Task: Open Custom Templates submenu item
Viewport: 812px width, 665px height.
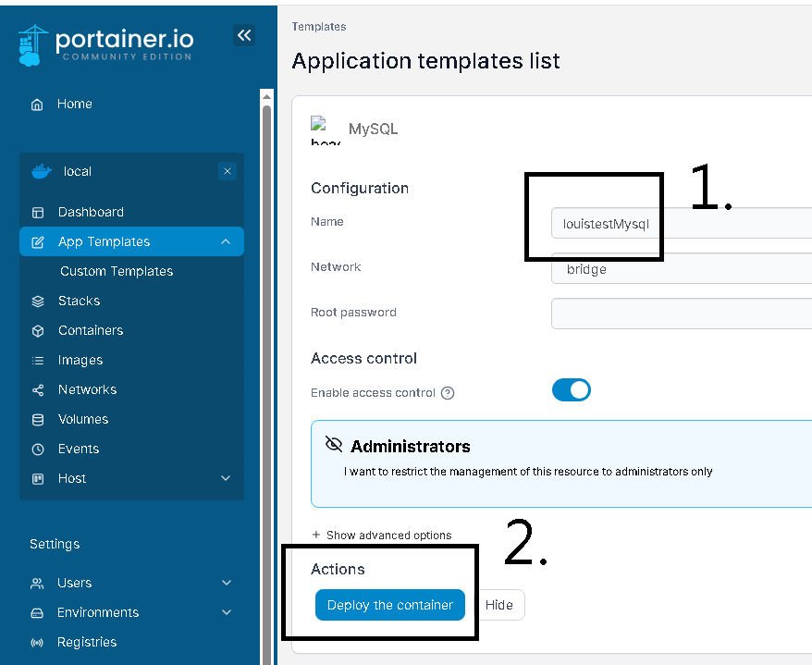Action: click(x=117, y=271)
